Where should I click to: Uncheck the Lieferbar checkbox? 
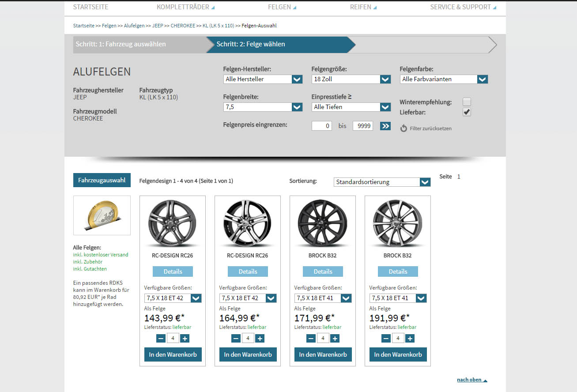[467, 112]
